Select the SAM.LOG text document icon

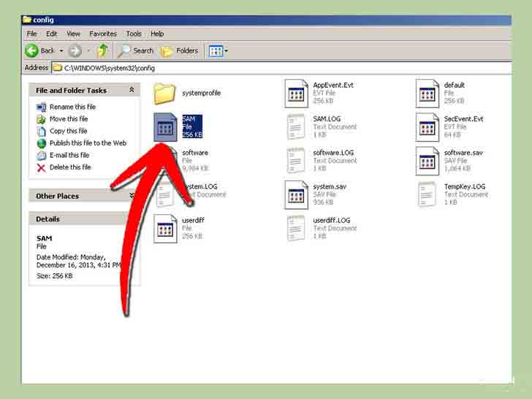click(296, 127)
